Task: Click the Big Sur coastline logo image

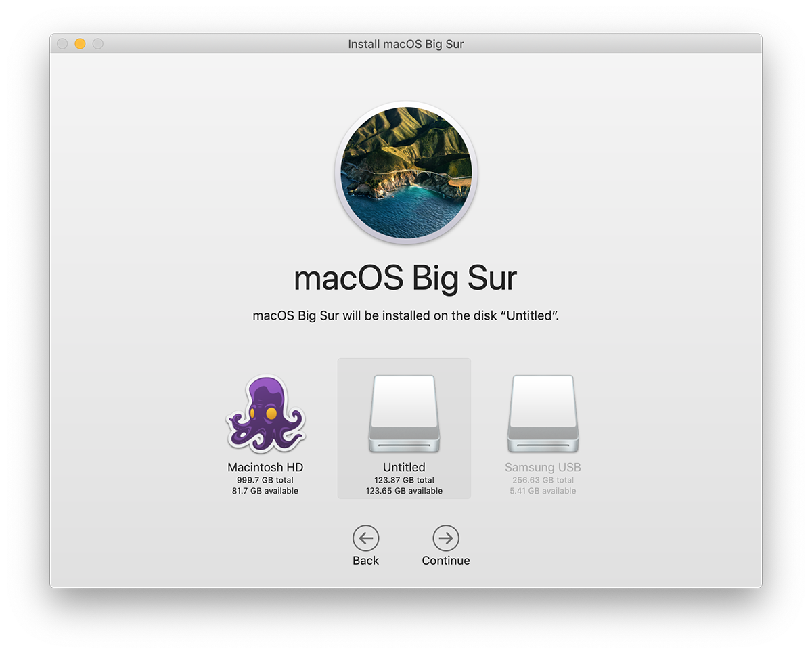Action: 406,171
